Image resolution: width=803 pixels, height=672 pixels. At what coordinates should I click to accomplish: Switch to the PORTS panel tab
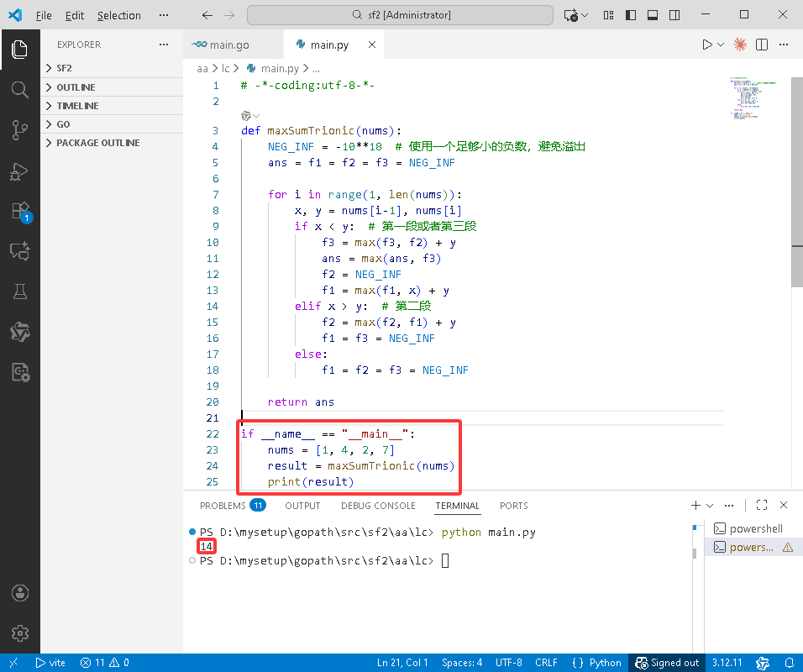514,506
